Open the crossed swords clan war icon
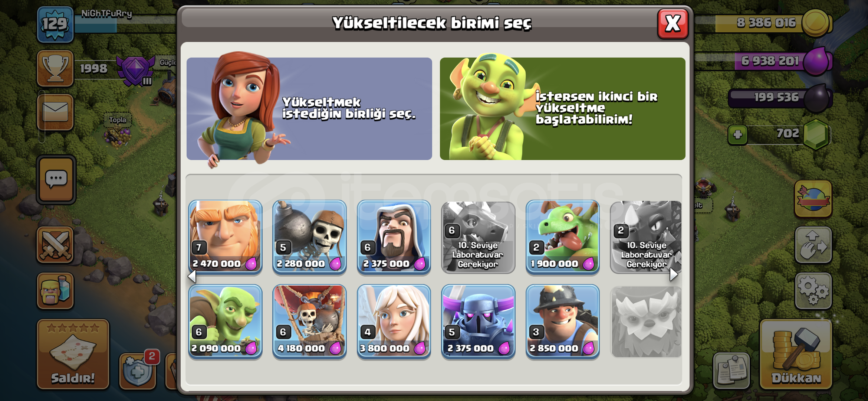The image size is (868, 401). tap(55, 245)
